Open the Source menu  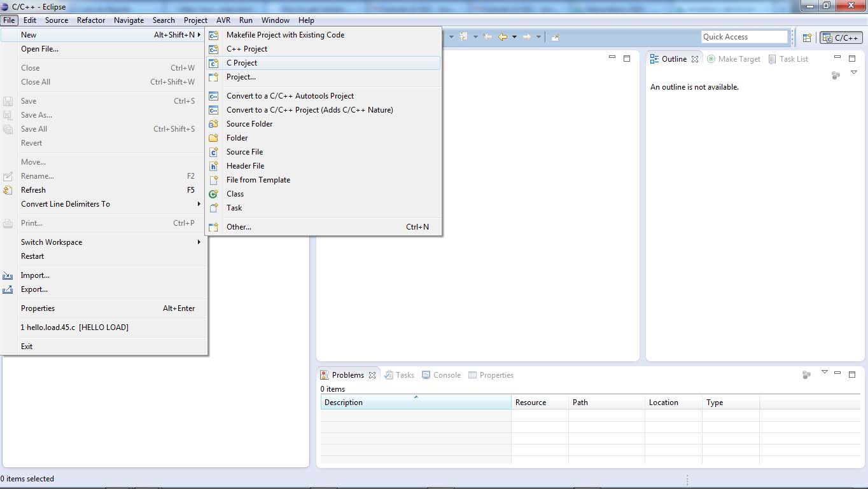(57, 20)
